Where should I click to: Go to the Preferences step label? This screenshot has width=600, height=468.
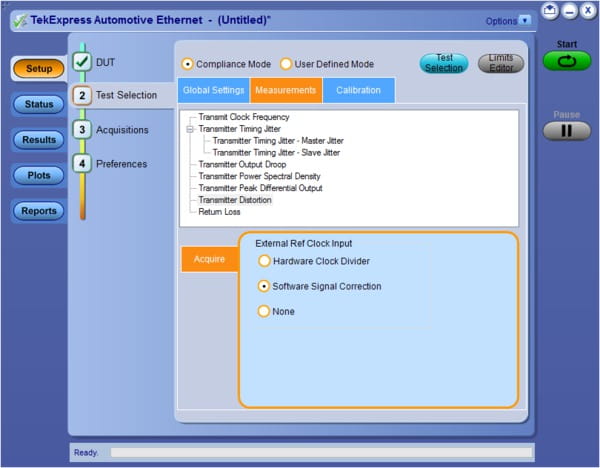[x=121, y=164]
